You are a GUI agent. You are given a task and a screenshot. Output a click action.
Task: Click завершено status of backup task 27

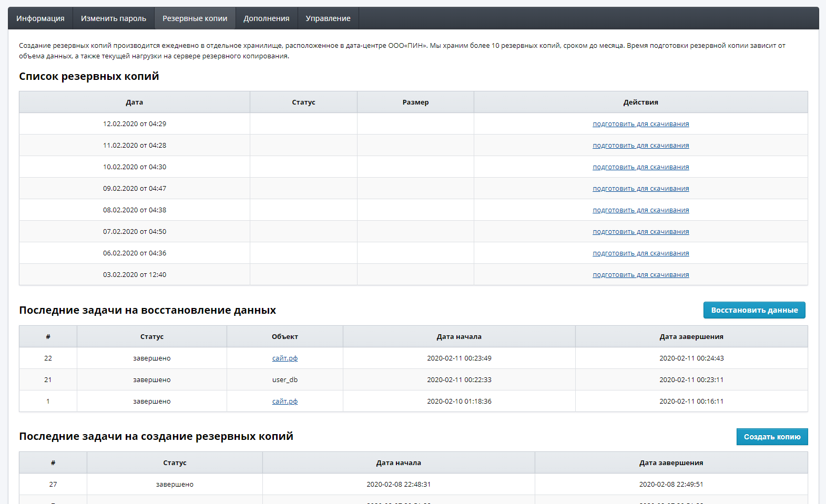[175, 485]
